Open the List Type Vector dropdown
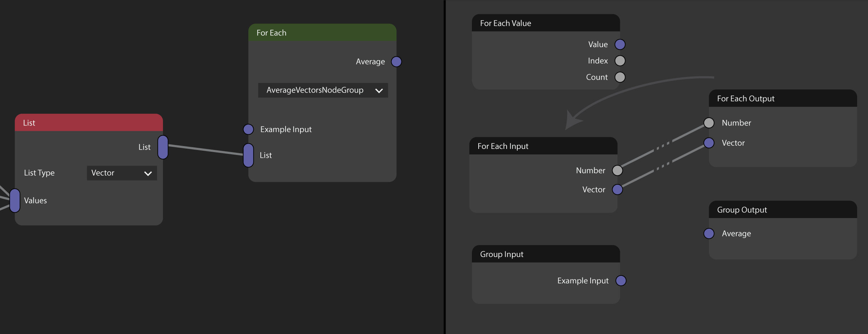Viewport: 868px width, 334px height. [122, 173]
